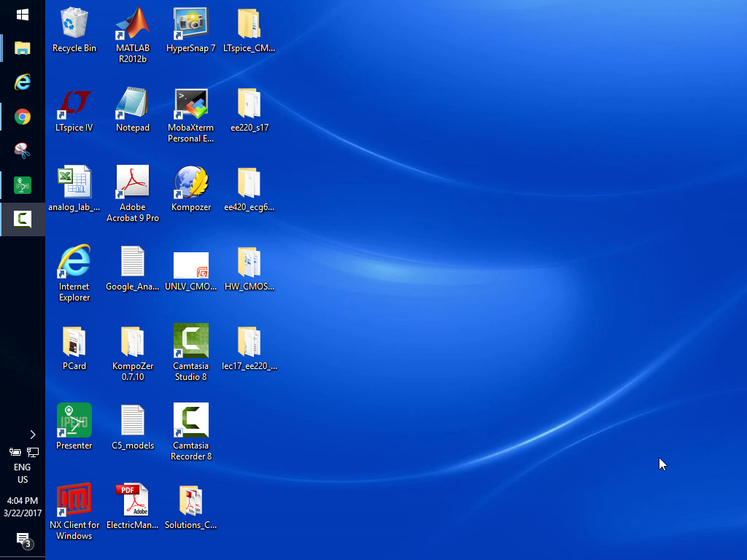
Task: Show calendar by clicking the 4:04 PM clock
Action: [x=23, y=507]
